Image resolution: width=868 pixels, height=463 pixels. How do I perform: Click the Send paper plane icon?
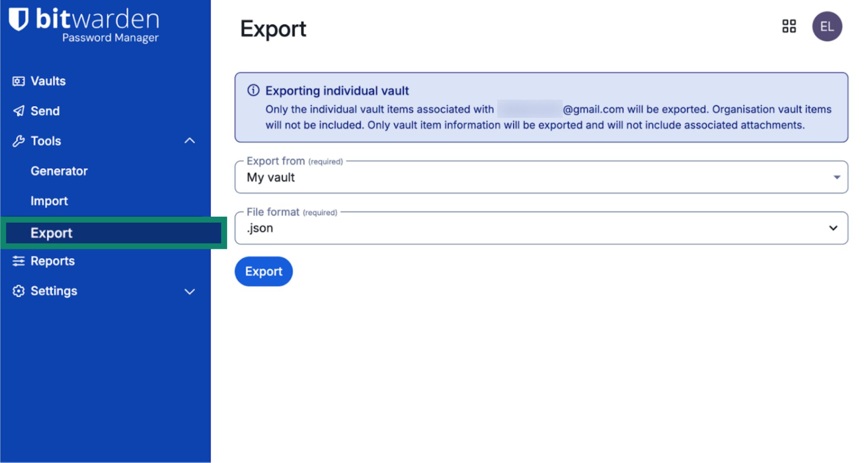(x=18, y=111)
